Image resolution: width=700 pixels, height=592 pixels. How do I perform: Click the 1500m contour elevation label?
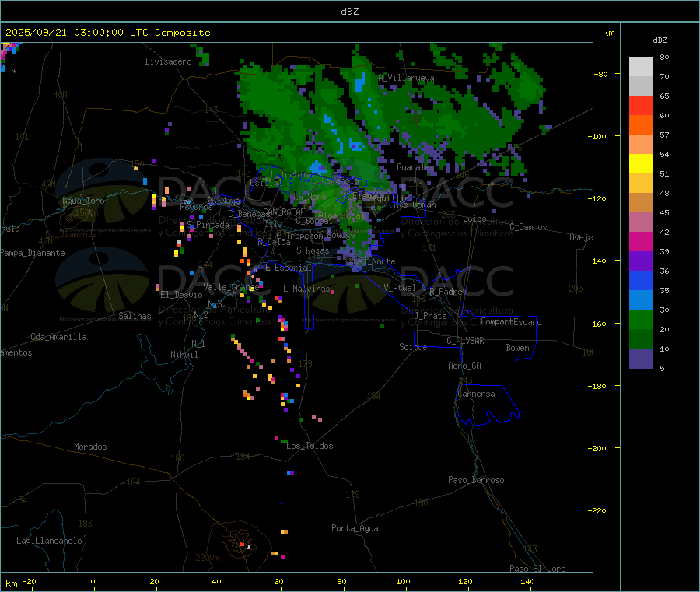pos(86,213)
